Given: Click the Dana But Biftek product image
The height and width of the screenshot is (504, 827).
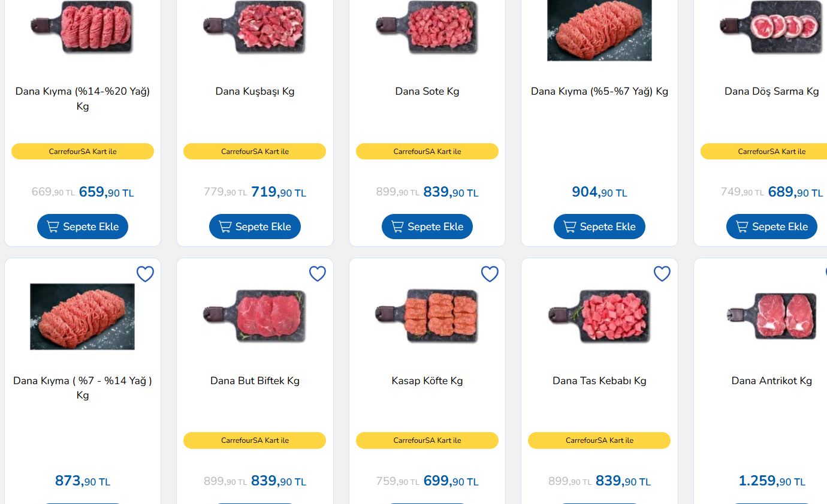Looking at the screenshot, I should 255,316.
